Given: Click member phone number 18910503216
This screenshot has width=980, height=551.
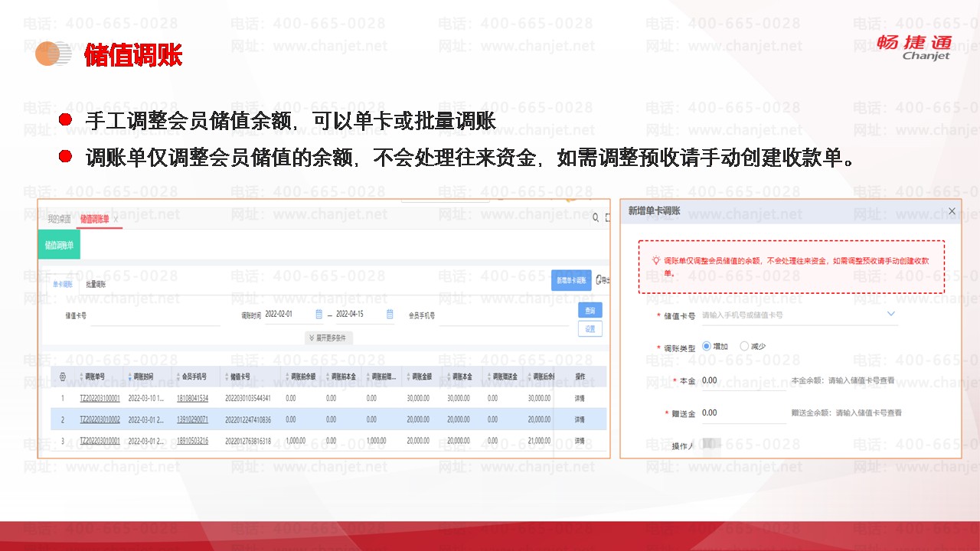Looking at the screenshot, I should [x=192, y=441].
